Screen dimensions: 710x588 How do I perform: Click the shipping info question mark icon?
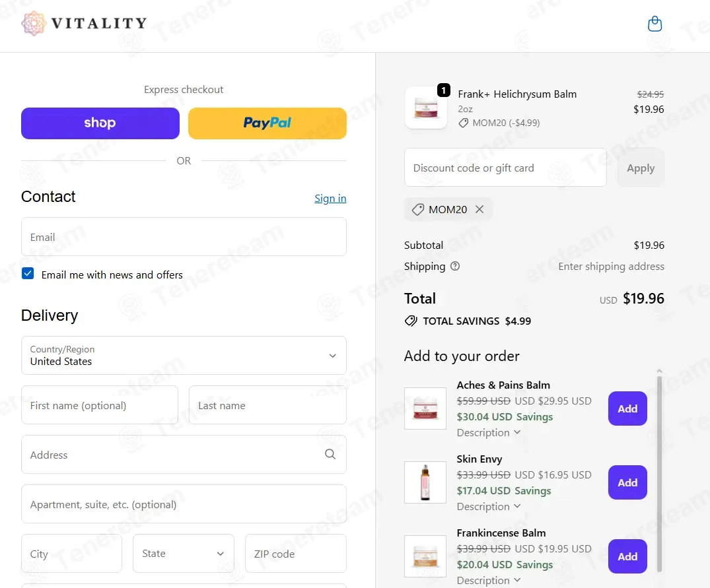point(455,267)
